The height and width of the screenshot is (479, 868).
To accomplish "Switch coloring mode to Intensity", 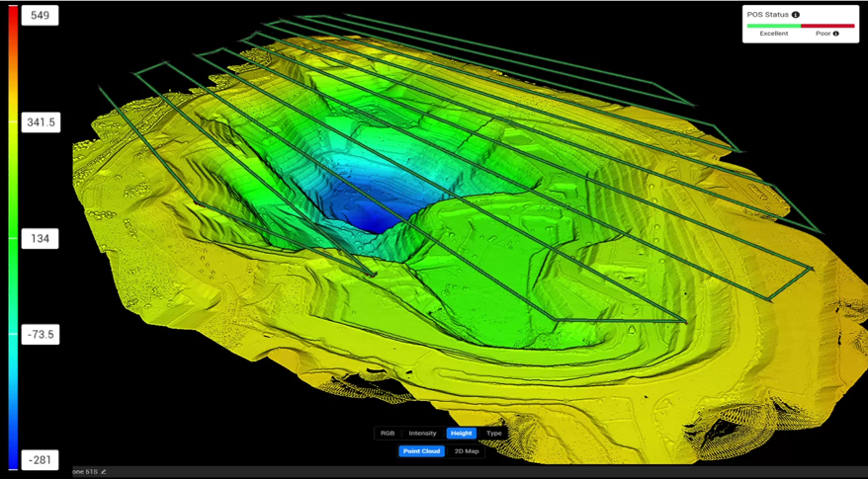I will (x=422, y=434).
